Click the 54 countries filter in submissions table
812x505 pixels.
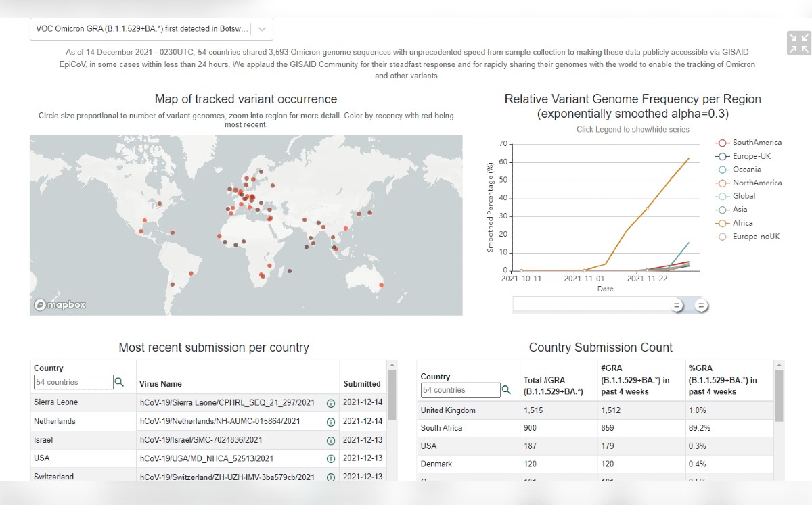(x=73, y=382)
